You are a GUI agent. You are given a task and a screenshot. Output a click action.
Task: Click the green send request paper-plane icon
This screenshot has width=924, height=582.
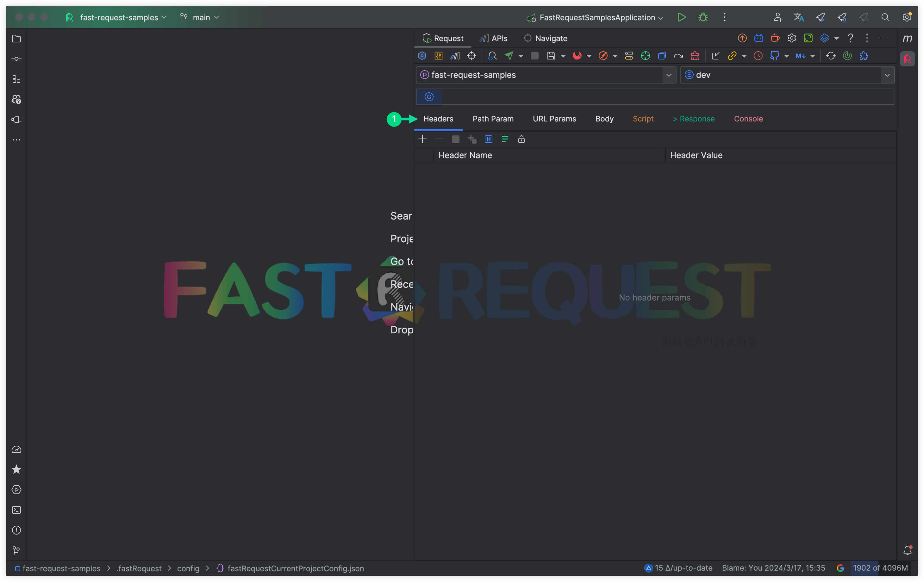(509, 56)
